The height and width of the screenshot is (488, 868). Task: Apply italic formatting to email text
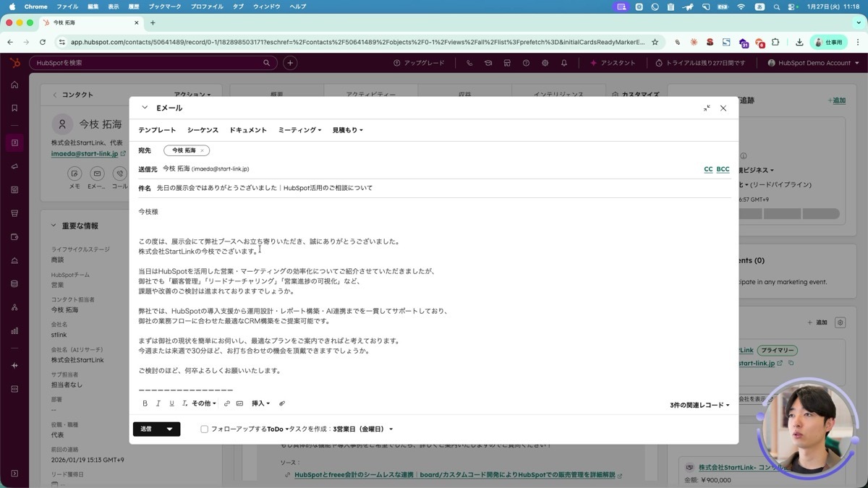(158, 403)
